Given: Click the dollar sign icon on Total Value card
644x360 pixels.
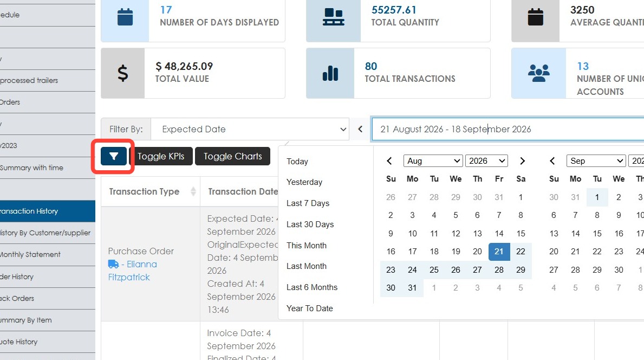Looking at the screenshot, I should tap(123, 73).
